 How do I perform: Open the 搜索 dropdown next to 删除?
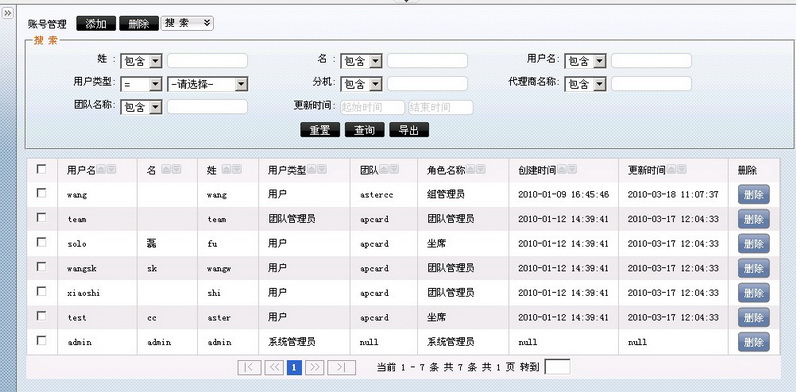coord(187,23)
